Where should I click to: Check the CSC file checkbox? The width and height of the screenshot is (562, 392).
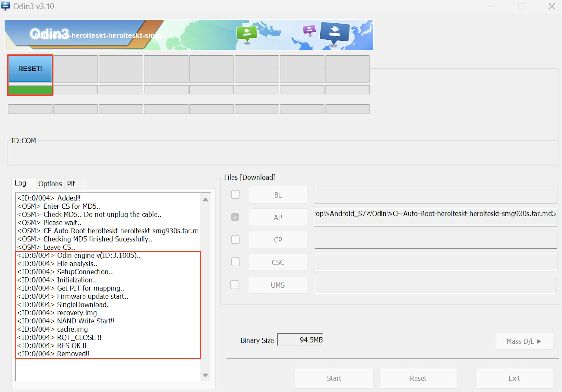click(235, 262)
